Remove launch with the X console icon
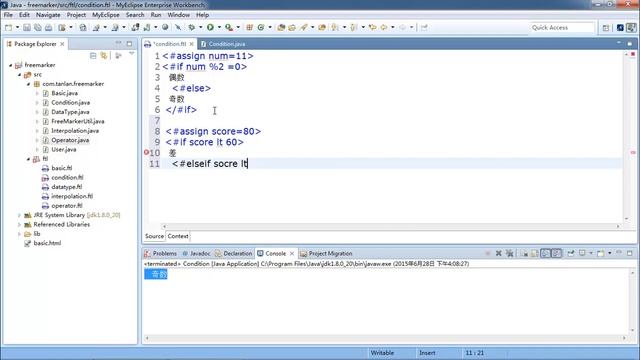This screenshot has height=360, width=640. point(499,253)
